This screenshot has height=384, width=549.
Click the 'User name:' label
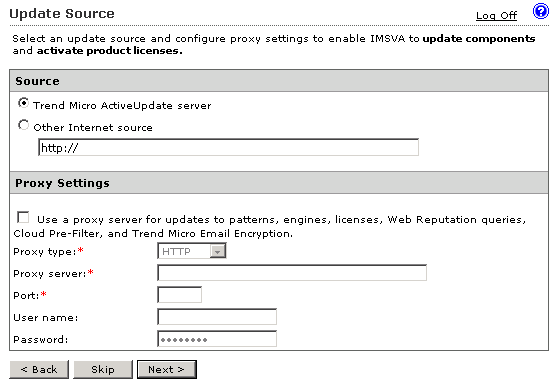coord(46,317)
